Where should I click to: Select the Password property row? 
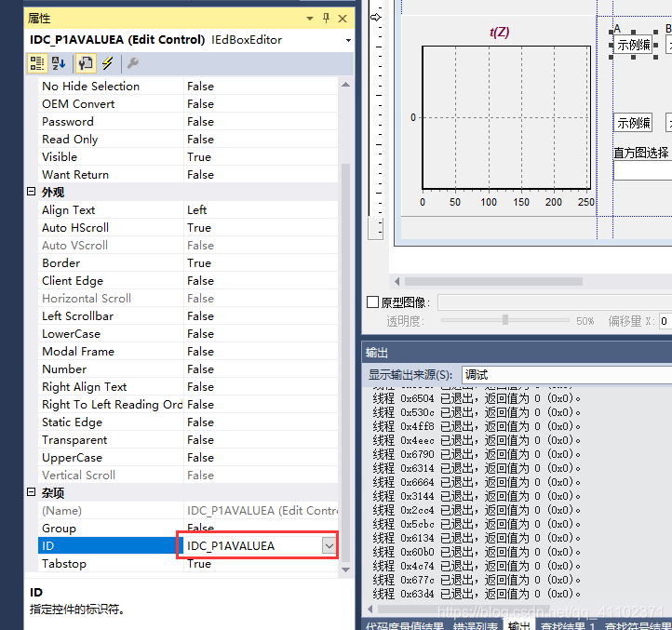(x=188, y=122)
